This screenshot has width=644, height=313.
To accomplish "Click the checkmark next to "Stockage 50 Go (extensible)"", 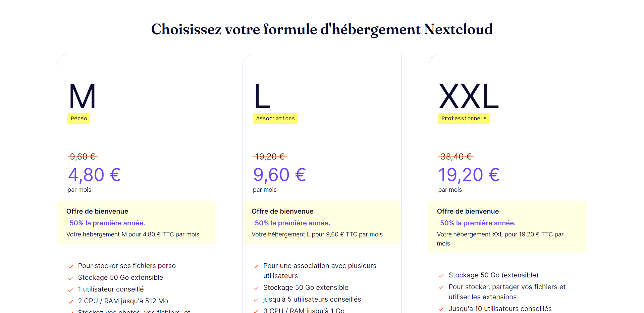I will (x=441, y=276).
